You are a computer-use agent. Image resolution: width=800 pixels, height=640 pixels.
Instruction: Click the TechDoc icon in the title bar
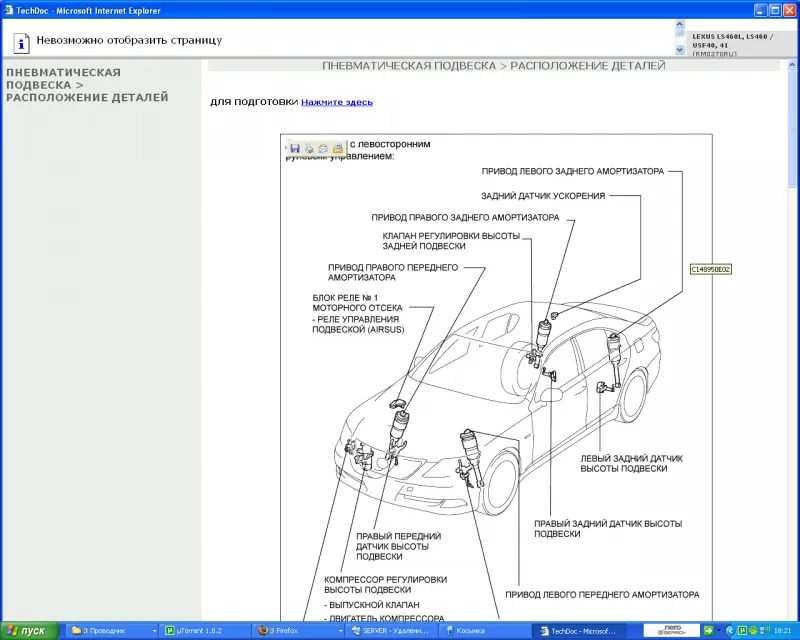pyautogui.click(x=9, y=9)
